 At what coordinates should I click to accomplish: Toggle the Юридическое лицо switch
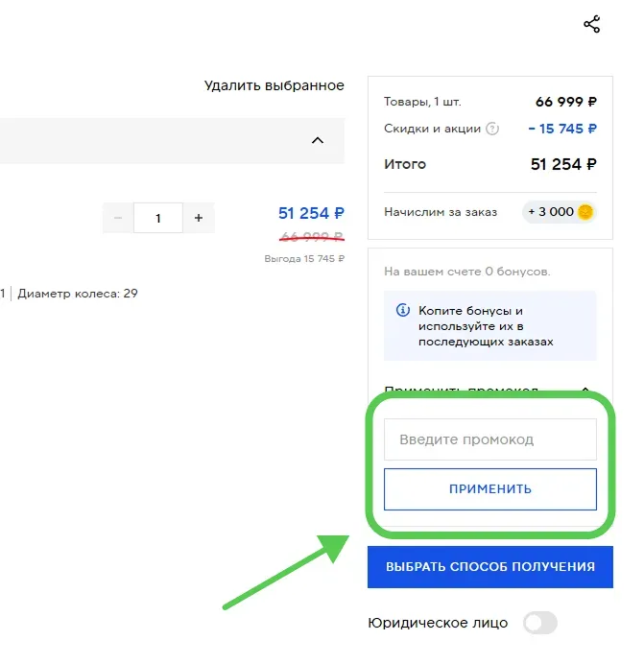539,623
